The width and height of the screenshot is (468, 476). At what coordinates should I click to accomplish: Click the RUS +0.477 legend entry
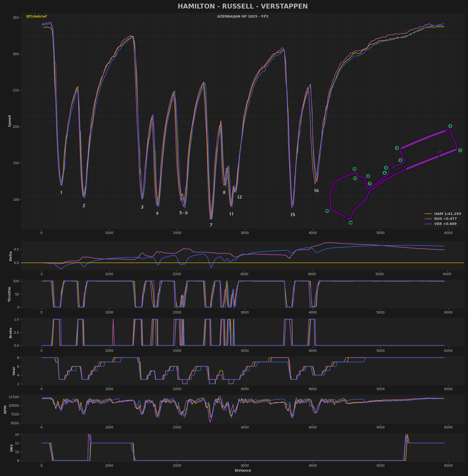(445, 219)
